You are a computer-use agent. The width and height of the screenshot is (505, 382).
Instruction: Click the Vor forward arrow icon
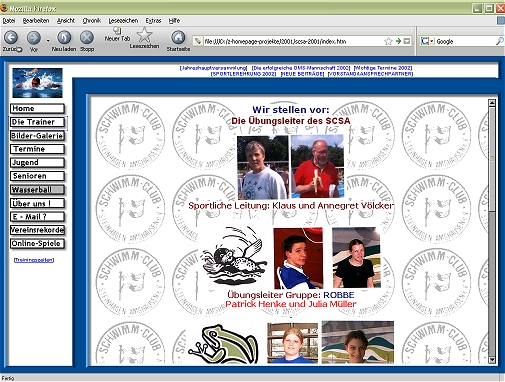34,38
